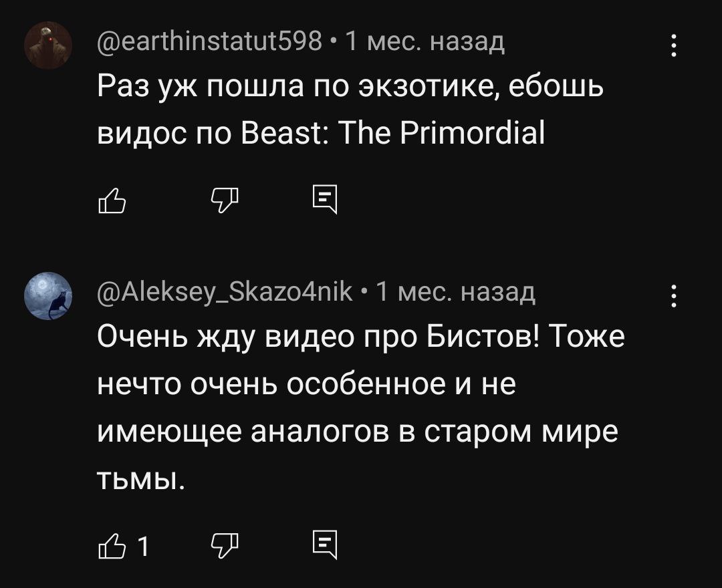
Task: Dislike the @earthinstatut598 comment
Action: (x=225, y=200)
